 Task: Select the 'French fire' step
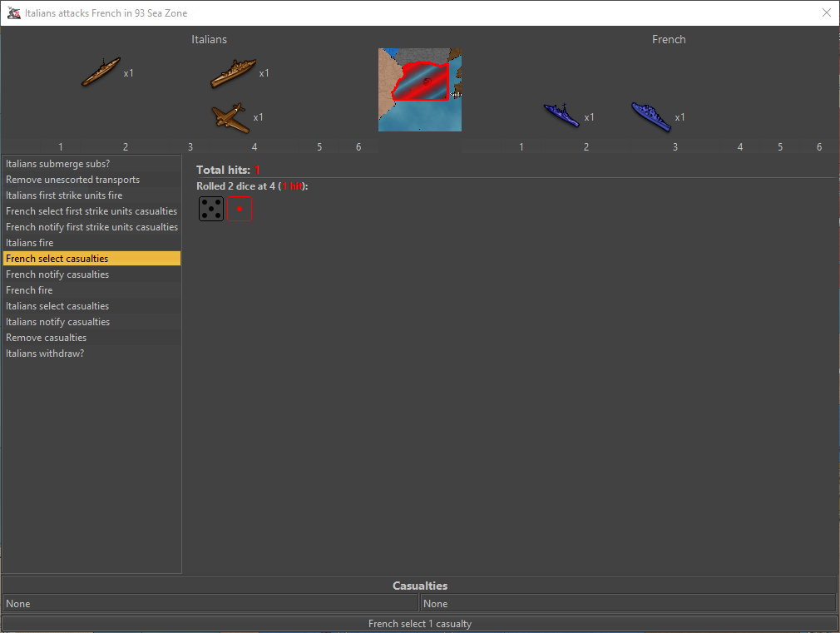click(x=91, y=290)
